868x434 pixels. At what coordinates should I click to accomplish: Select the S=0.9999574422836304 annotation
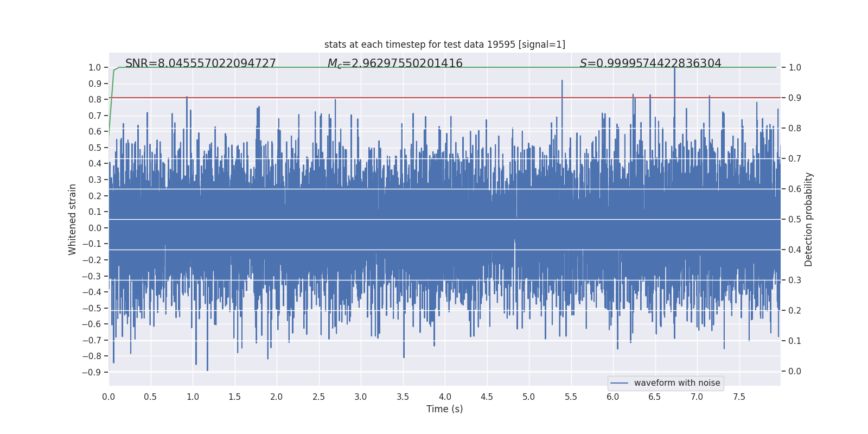pyautogui.click(x=650, y=63)
